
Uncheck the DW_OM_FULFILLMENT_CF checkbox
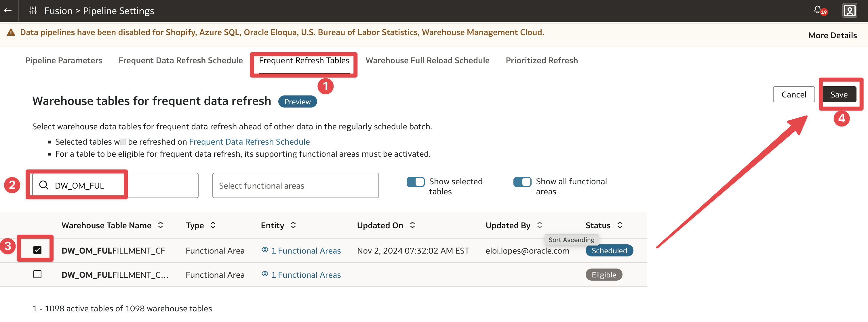38,250
